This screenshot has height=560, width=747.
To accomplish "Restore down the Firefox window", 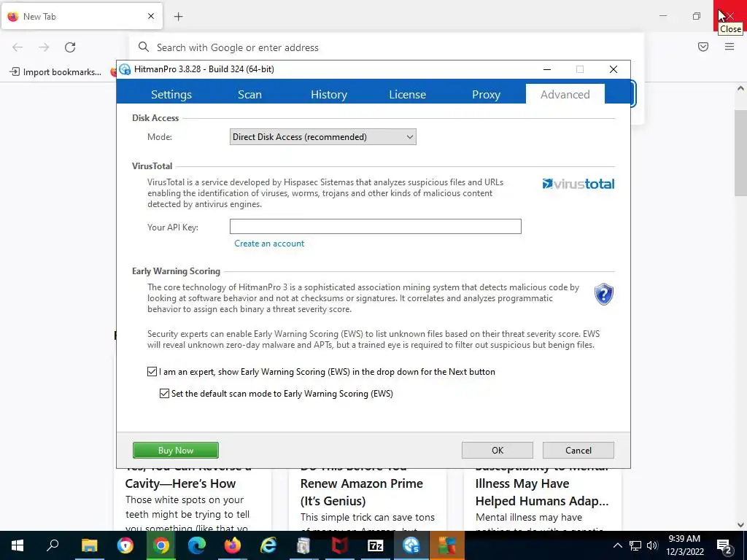I will coord(697,16).
